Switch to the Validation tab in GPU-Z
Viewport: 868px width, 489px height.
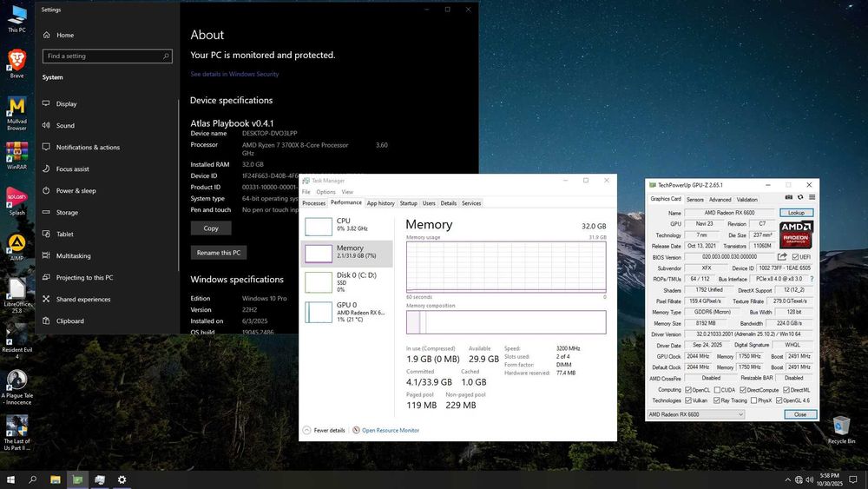click(x=746, y=200)
